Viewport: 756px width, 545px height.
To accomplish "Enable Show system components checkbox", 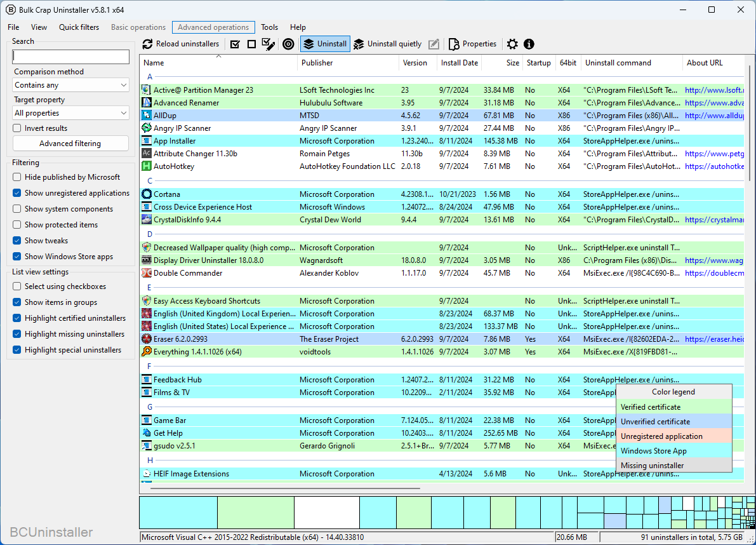I will (x=17, y=209).
